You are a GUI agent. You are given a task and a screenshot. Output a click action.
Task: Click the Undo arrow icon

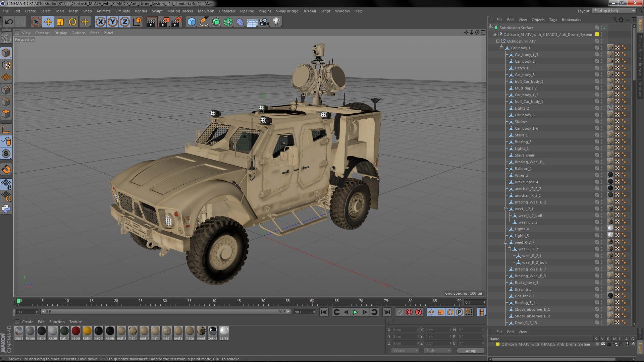pos(9,22)
